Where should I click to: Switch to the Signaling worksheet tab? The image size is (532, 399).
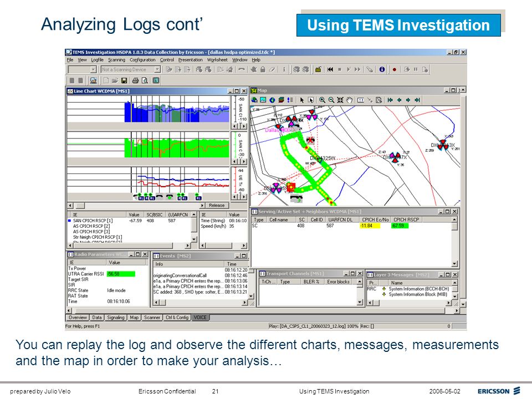115,318
